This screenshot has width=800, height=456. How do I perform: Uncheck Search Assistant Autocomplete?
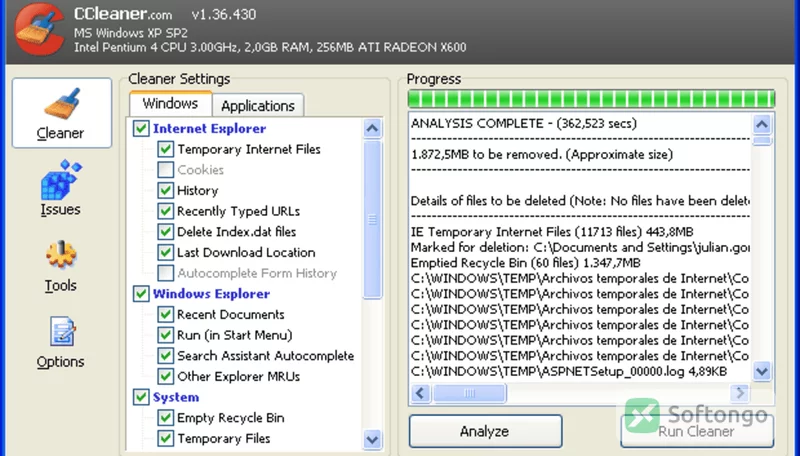pos(165,356)
